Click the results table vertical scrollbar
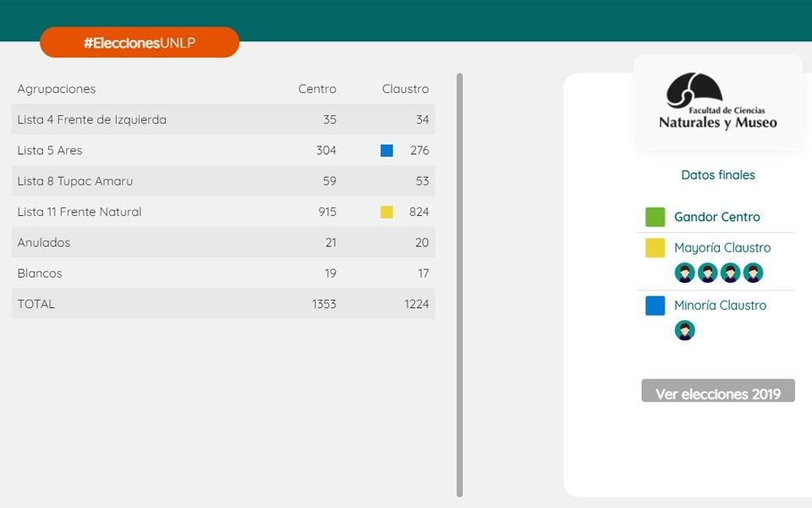Screen dimensions: 812x508 (459, 285)
